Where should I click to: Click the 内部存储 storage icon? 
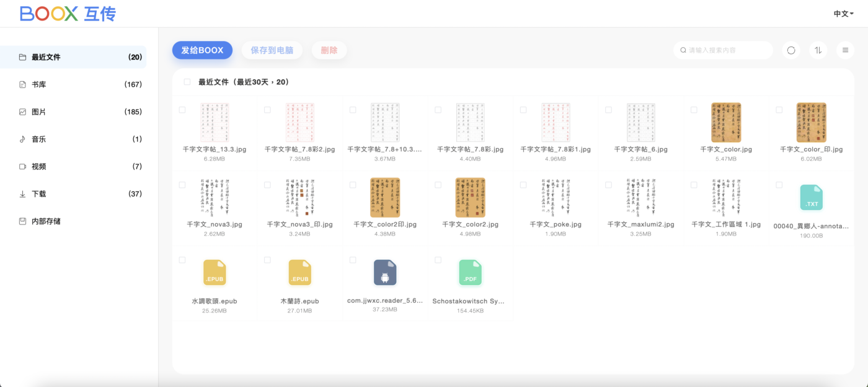22,221
